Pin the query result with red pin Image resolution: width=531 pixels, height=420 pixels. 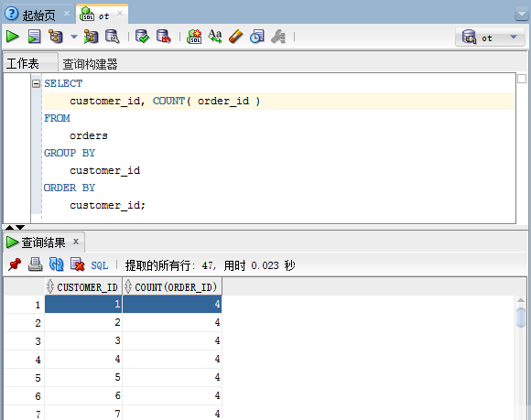[x=15, y=264]
